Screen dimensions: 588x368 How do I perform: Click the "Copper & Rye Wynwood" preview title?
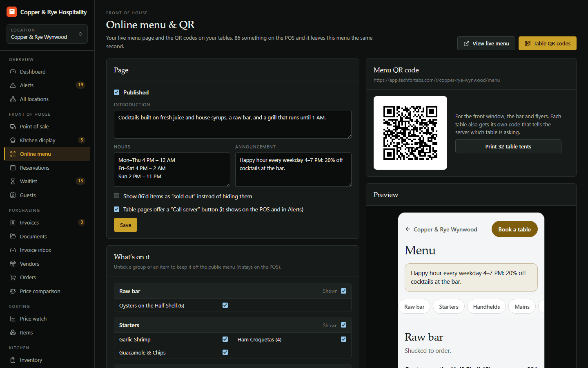pyautogui.click(x=445, y=229)
